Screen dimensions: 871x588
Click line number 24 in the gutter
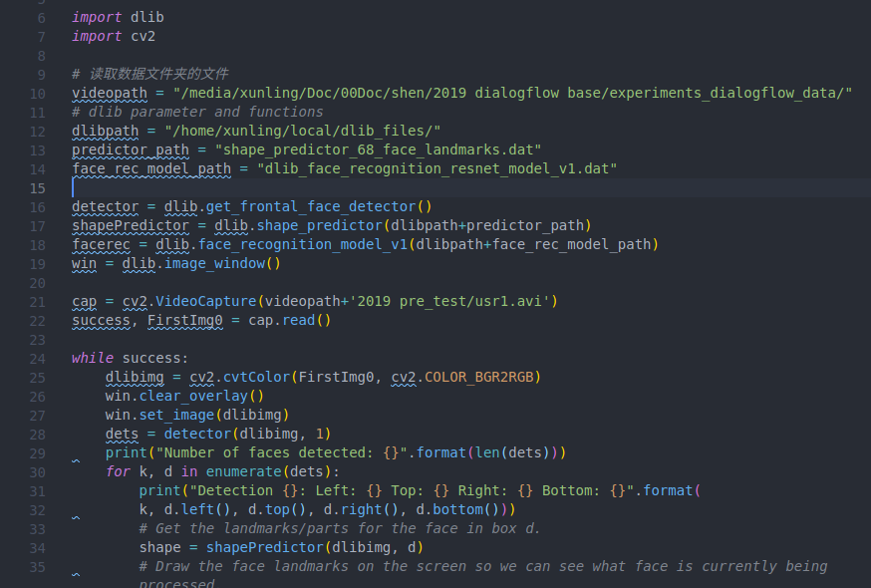tap(37, 359)
